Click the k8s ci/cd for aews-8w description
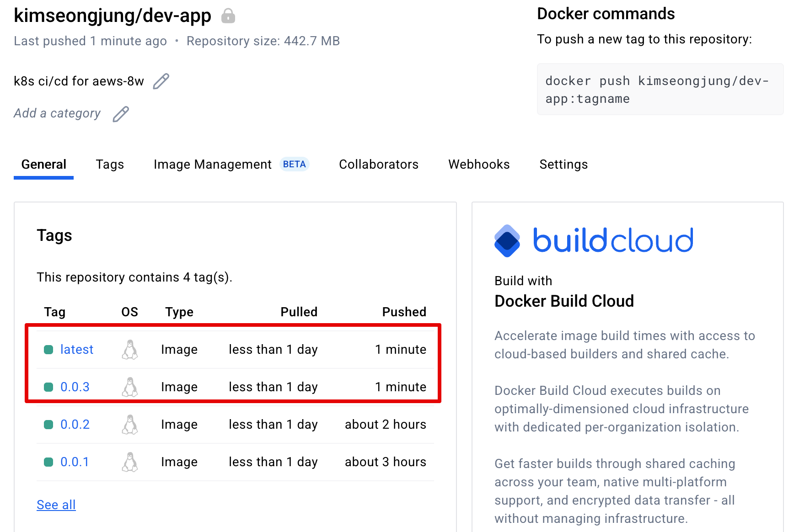This screenshot has height=532, width=794. (79, 81)
